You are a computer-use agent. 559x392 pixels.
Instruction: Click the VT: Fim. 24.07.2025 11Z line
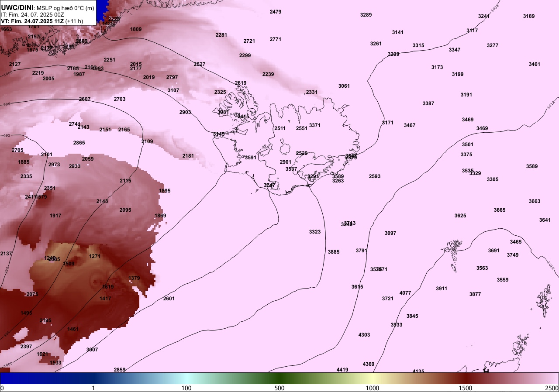click(42, 21)
